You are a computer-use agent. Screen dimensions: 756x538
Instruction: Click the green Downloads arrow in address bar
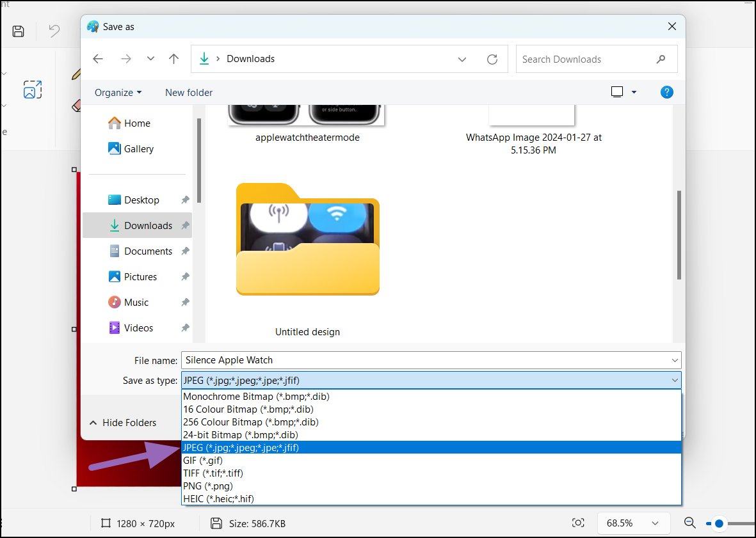click(x=204, y=59)
